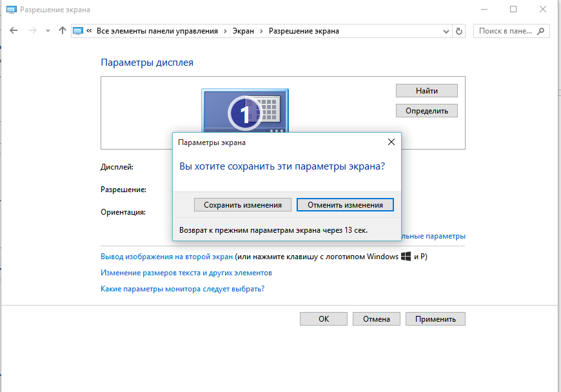This screenshot has height=392, width=561.
Task: Click the advanced settings link ending 'льные параметры'
Action: tap(433, 236)
